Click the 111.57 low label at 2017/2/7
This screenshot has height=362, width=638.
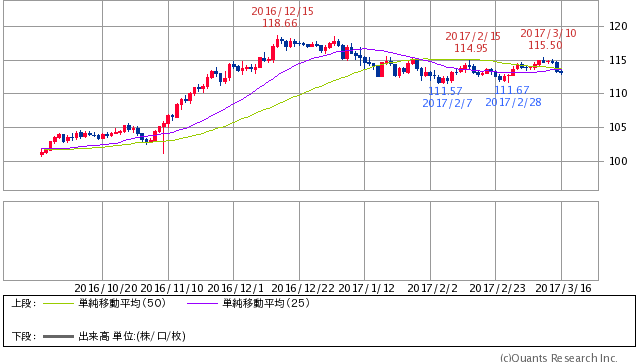coord(445,91)
